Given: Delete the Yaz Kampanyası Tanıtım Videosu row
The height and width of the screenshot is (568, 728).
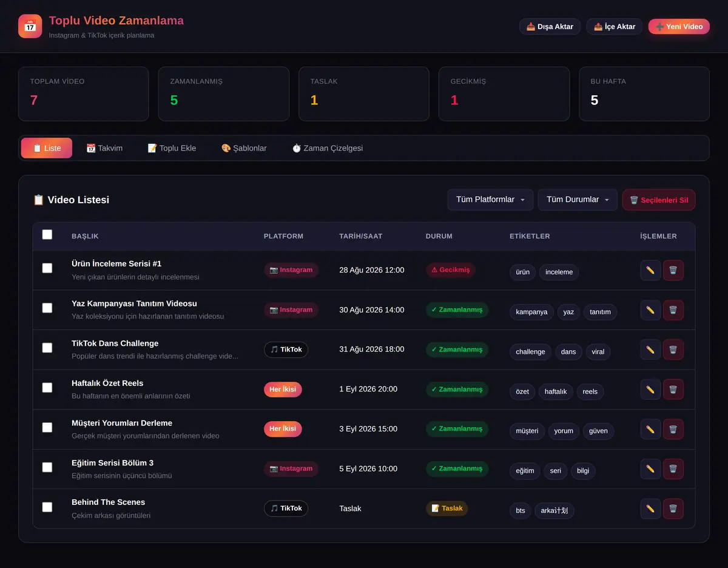Looking at the screenshot, I should coord(673,310).
